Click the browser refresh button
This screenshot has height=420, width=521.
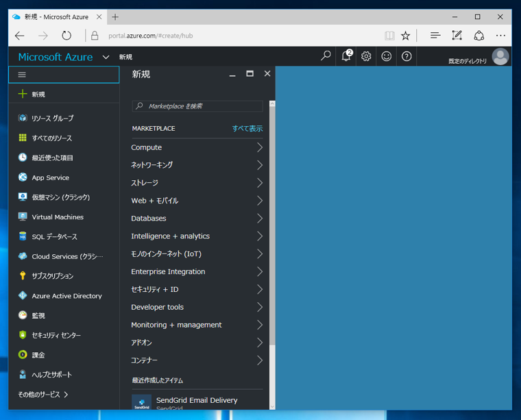66,36
